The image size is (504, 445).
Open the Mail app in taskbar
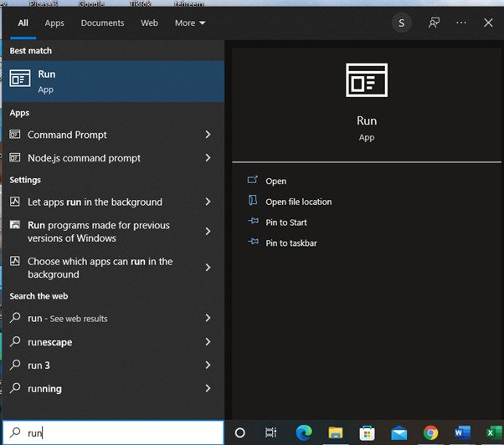coord(399,432)
